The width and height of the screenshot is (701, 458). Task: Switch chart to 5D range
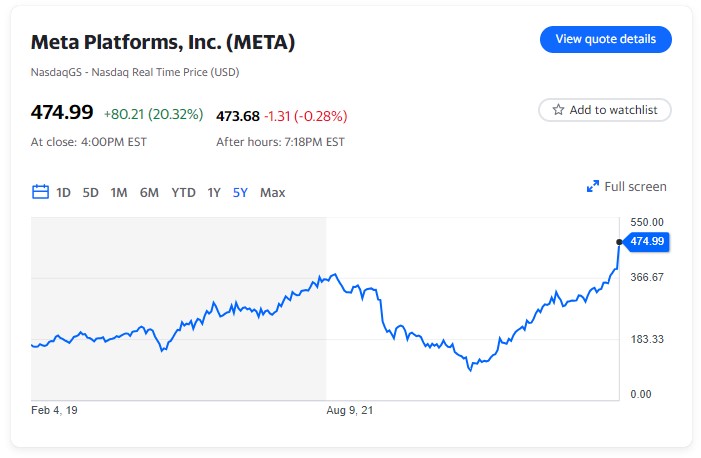point(91,192)
